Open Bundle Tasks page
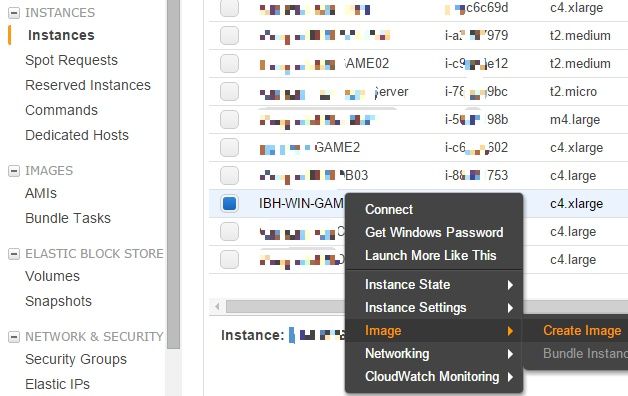The height and width of the screenshot is (396, 628). click(x=68, y=218)
